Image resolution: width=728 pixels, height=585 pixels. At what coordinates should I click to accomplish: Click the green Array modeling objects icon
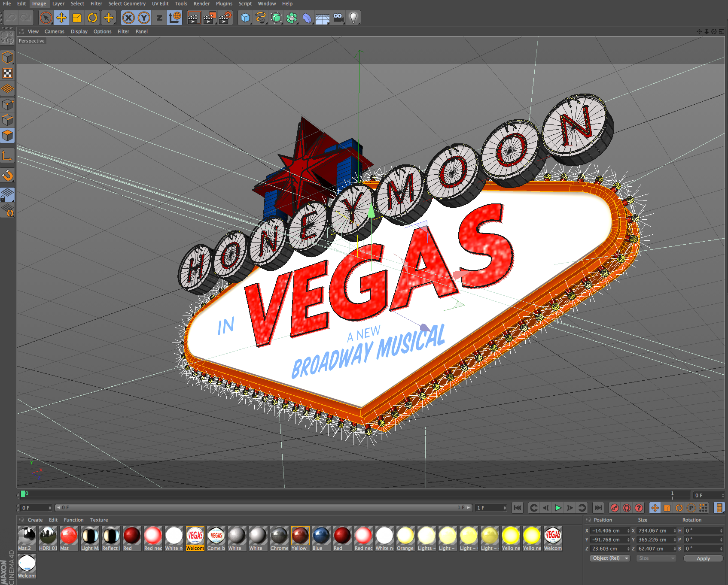pos(292,18)
